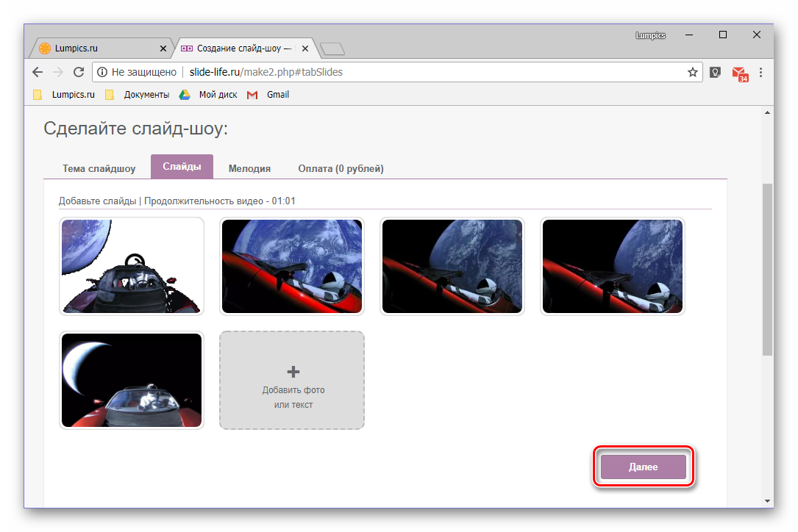Click the site info icon near 'Не защищено'
The height and width of the screenshot is (532, 798).
point(102,72)
